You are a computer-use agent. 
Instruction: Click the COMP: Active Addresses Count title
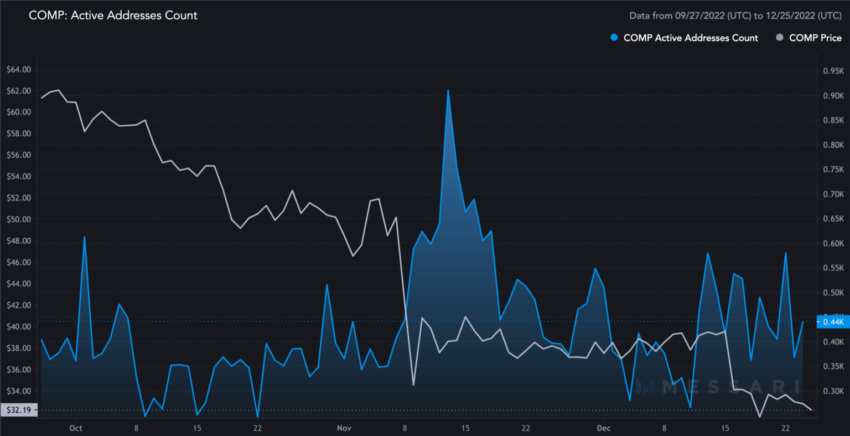(113, 15)
